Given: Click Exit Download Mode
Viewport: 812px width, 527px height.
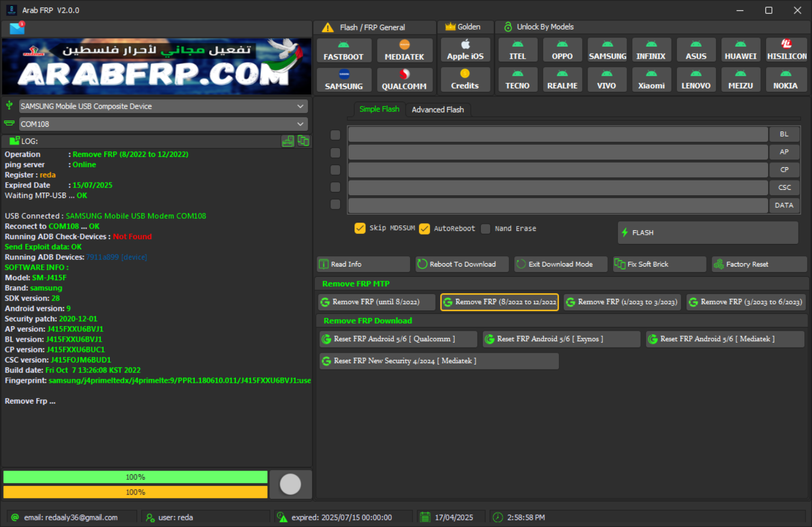Looking at the screenshot, I should click(561, 264).
